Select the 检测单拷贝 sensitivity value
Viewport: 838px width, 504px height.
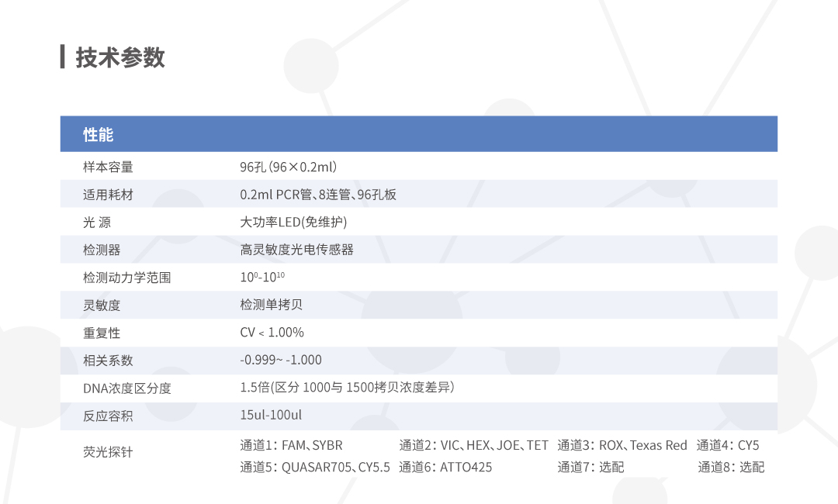pyautogui.click(x=271, y=305)
